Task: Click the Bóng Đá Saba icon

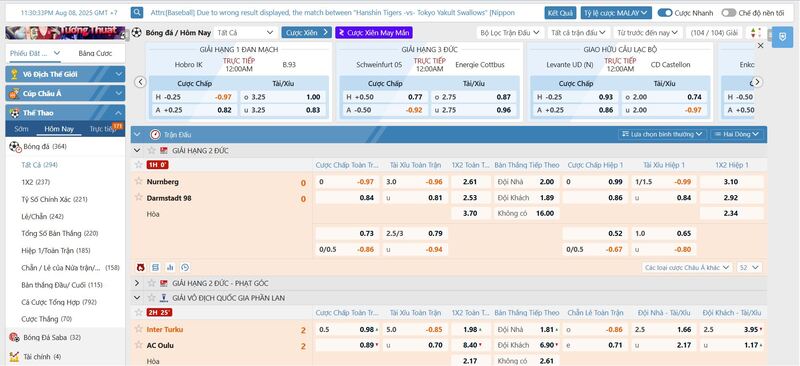Action: [15, 337]
